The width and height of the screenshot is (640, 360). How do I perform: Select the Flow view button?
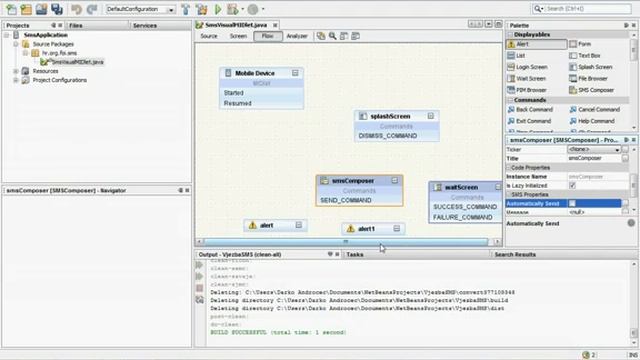click(x=268, y=36)
